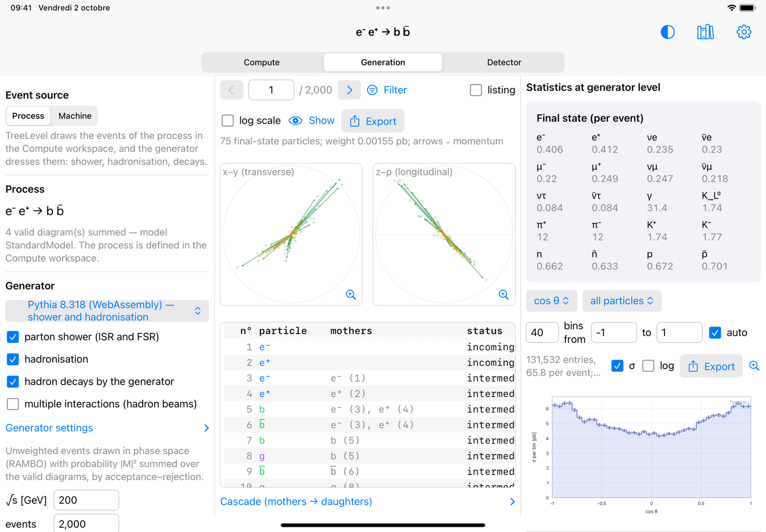The width and height of the screenshot is (766, 532).
Task: Open the three-dot multitasking menu
Action: coord(383,8)
